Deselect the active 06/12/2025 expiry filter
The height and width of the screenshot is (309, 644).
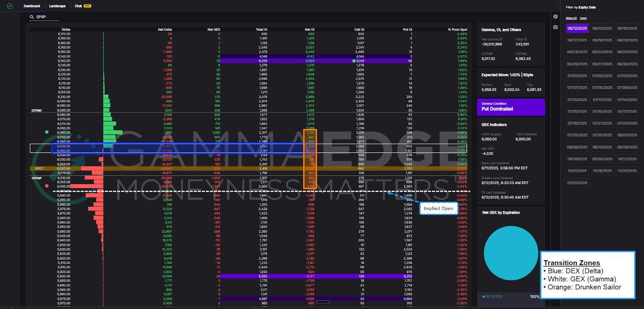click(x=577, y=28)
